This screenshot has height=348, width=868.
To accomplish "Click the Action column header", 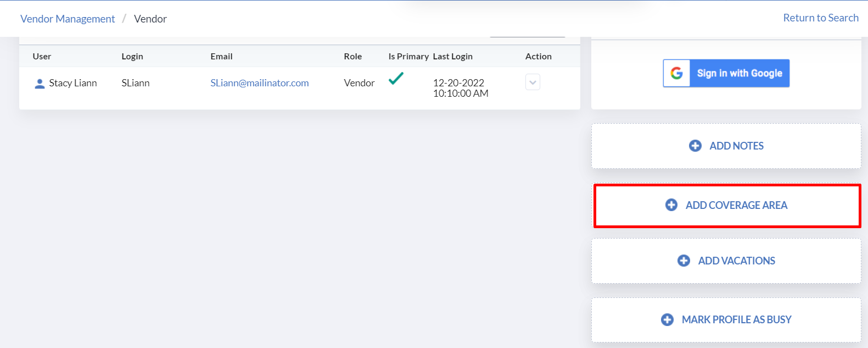I will (539, 56).
